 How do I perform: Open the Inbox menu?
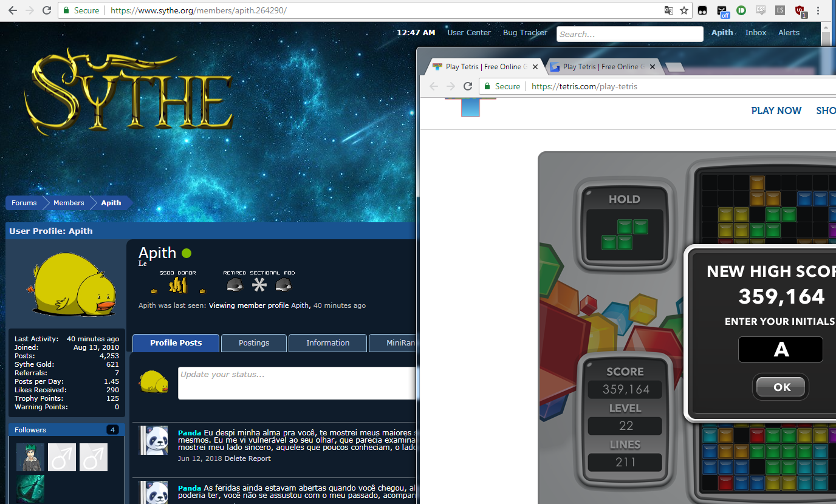[x=756, y=33]
